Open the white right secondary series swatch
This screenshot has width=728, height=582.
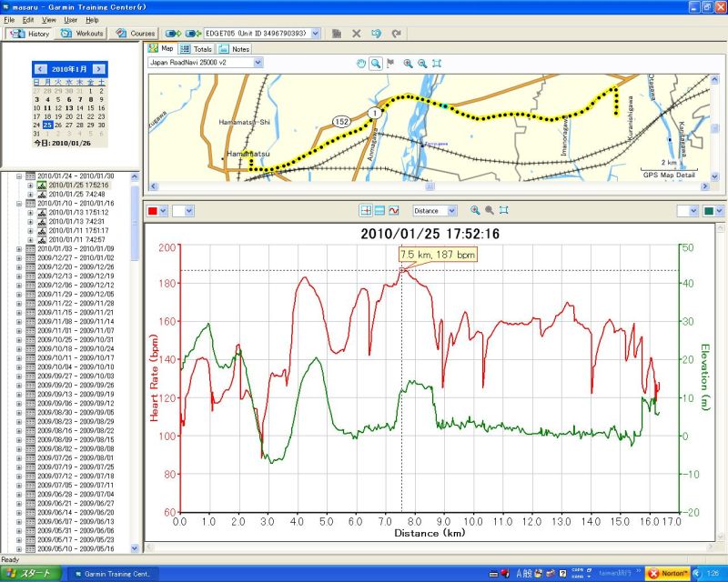tap(688, 211)
